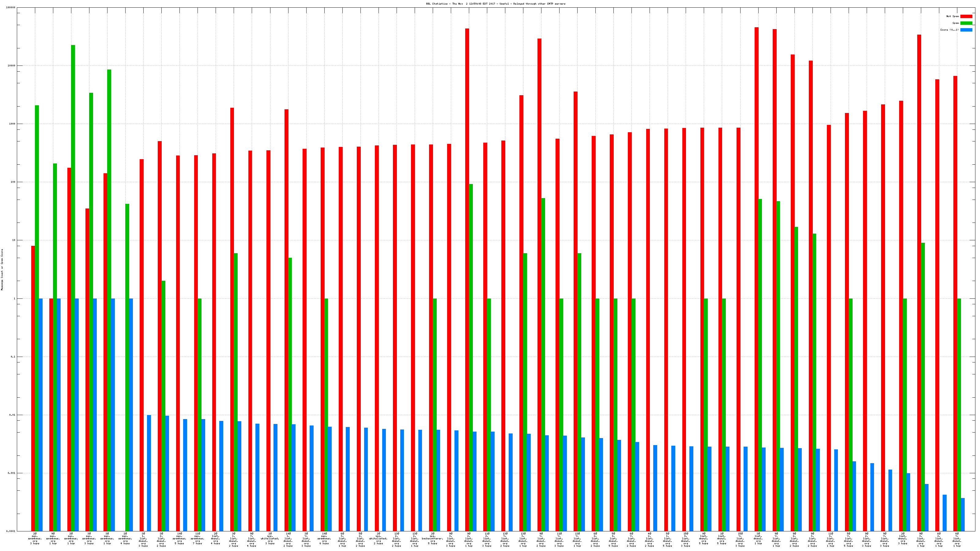Click the 0.0001 y-axis tick label
Image resolution: width=980 pixels, height=551 pixels.
(x=10, y=531)
